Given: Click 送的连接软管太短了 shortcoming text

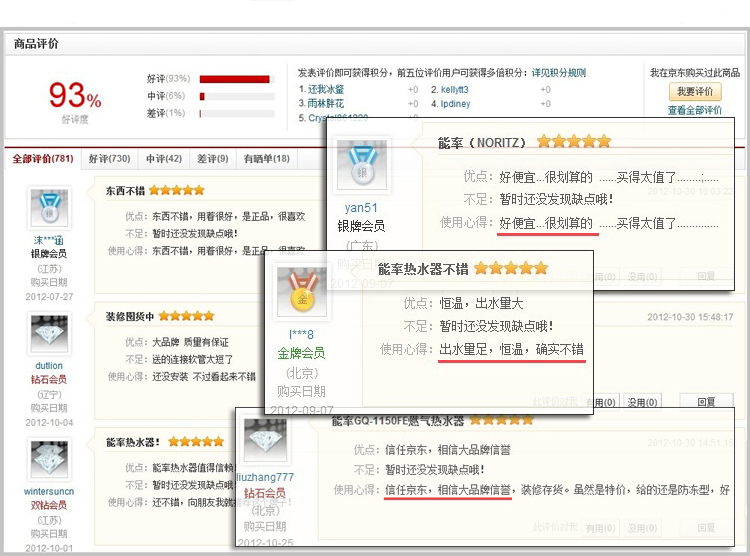Looking at the screenshot, I should (x=193, y=359).
